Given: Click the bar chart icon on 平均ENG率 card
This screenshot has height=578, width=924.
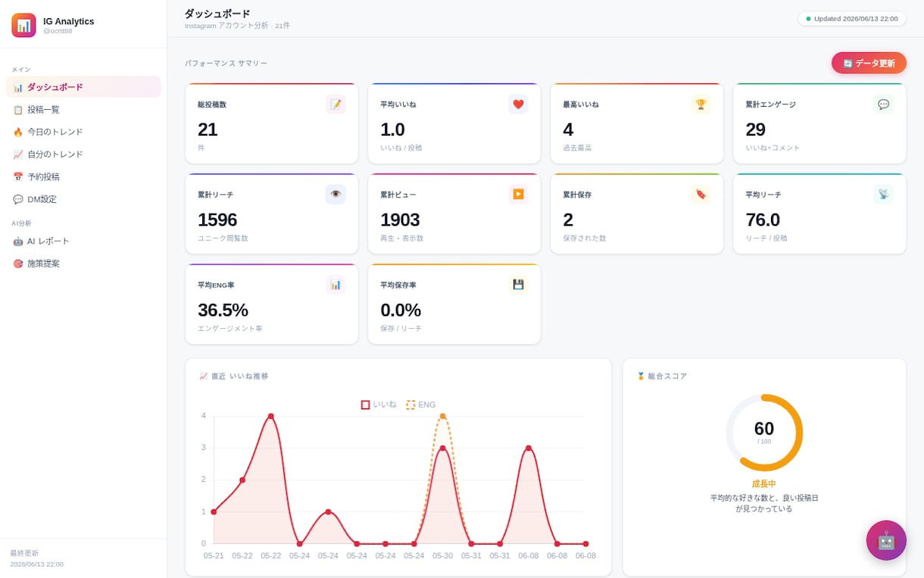Looking at the screenshot, I should [x=336, y=285].
